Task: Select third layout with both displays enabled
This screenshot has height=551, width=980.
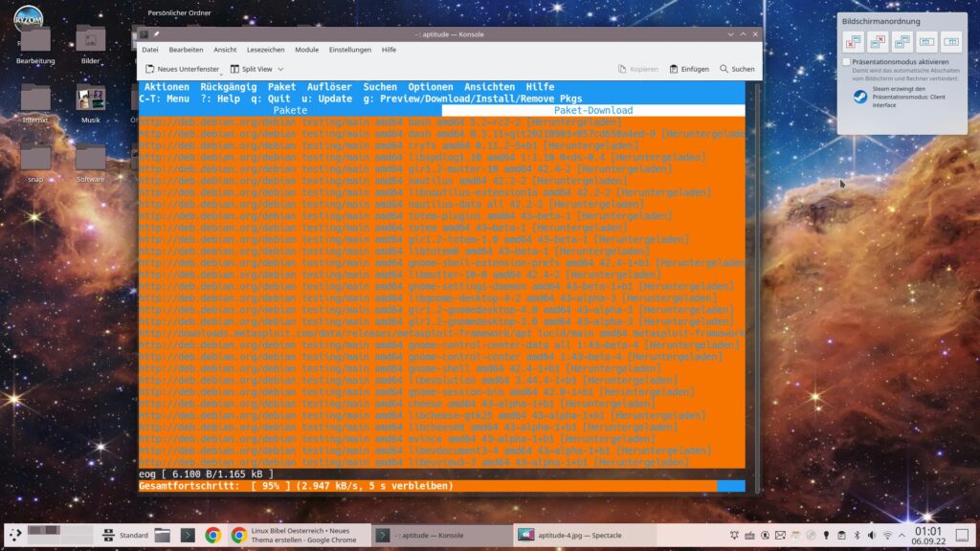Action: pos(902,42)
